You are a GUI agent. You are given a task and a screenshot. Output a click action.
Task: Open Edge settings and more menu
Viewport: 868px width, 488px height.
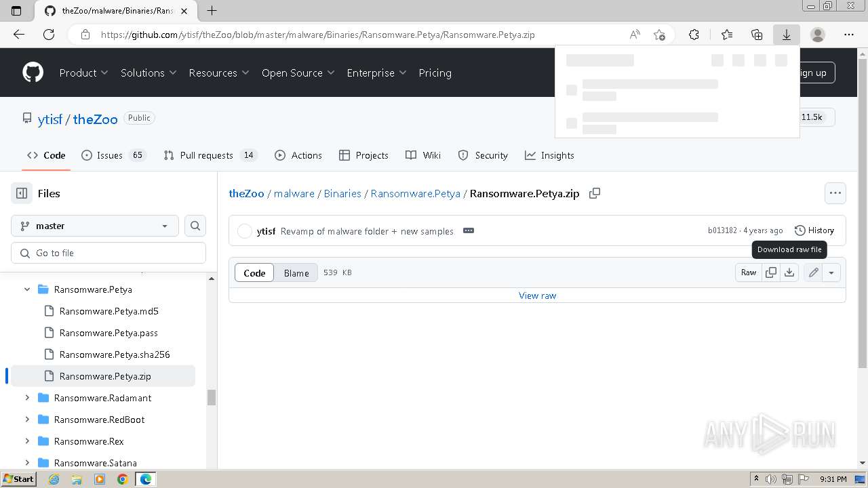(849, 35)
